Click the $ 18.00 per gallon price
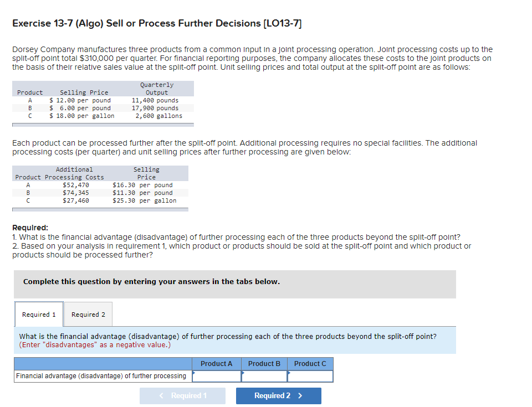This screenshot has height=407, width=532. (x=82, y=116)
